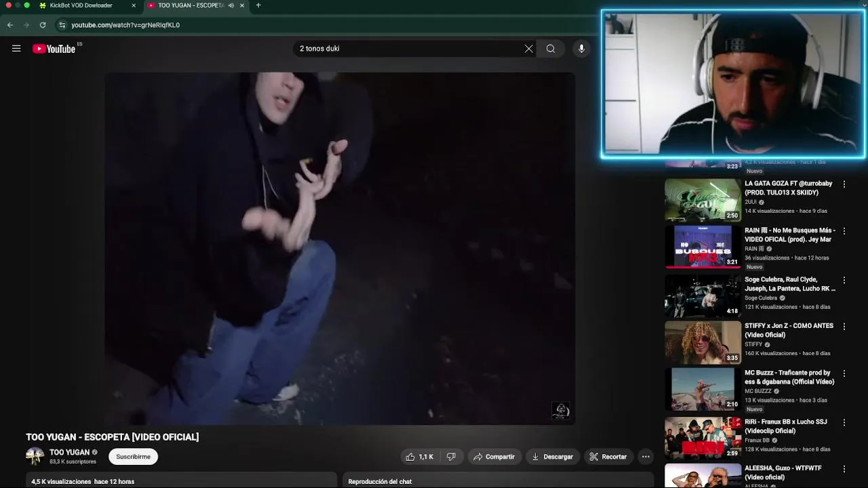Viewport: 868px width, 488px height.
Task: Click MC Buzzz Traficante video title
Action: click(789, 377)
